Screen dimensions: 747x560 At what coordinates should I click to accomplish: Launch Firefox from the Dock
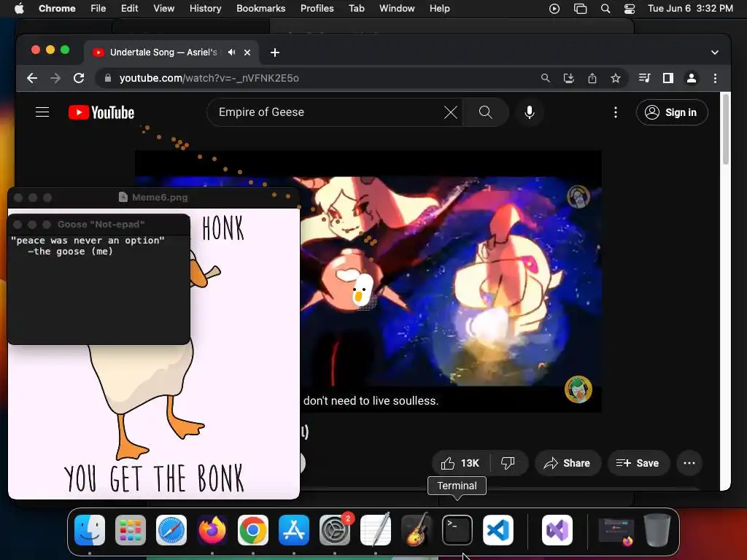[x=212, y=530]
